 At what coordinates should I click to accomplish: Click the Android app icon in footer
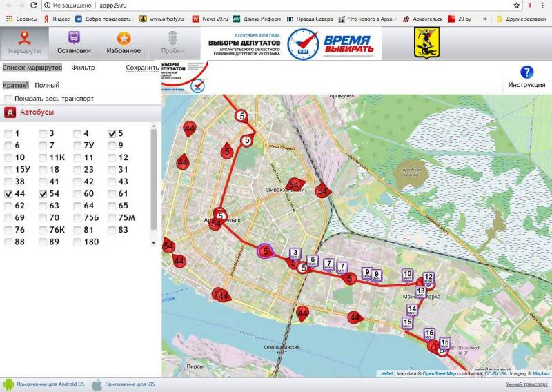[x=8, y=384]
